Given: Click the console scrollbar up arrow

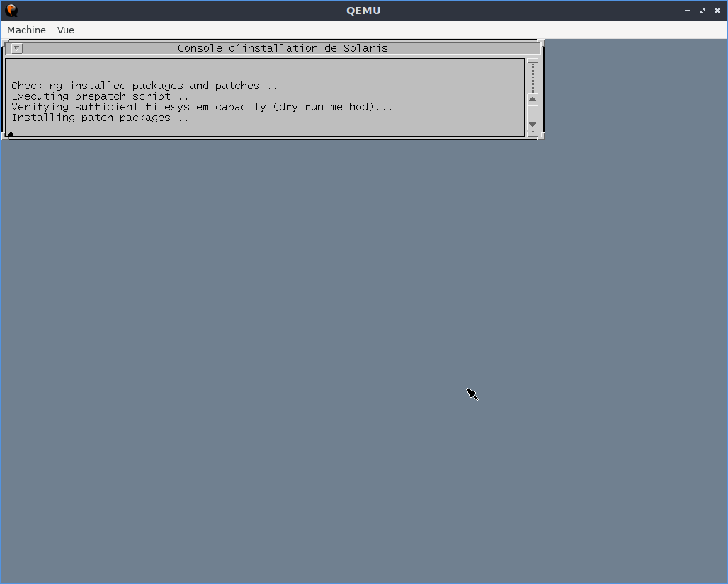Looking at the screenshot, I should tap(533, 99).
